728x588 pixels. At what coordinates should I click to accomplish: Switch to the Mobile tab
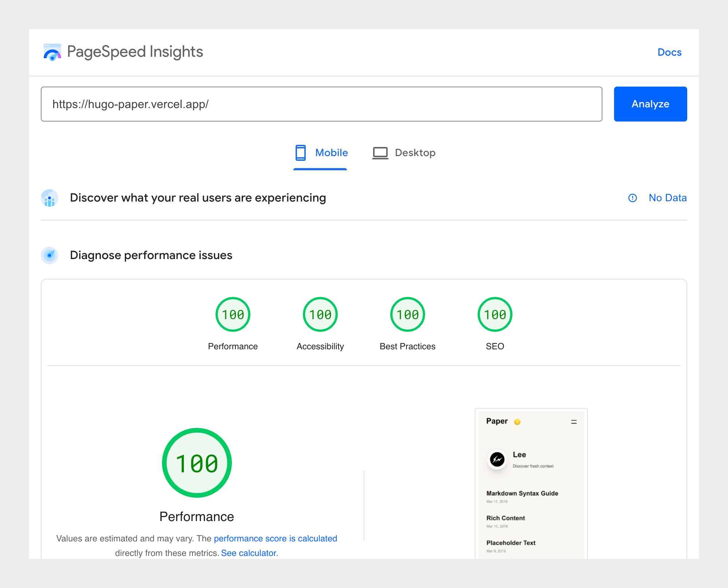(321, 153)
